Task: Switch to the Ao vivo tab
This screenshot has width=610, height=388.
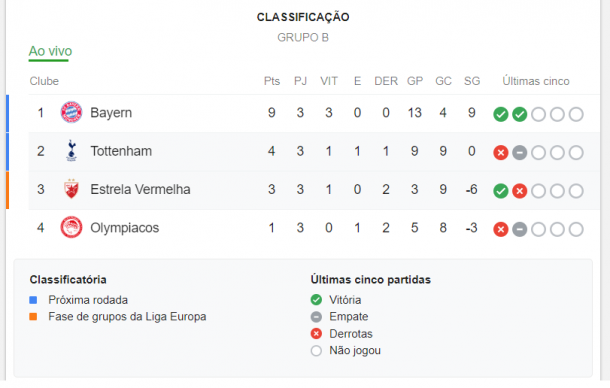Action: coord(50,51)
